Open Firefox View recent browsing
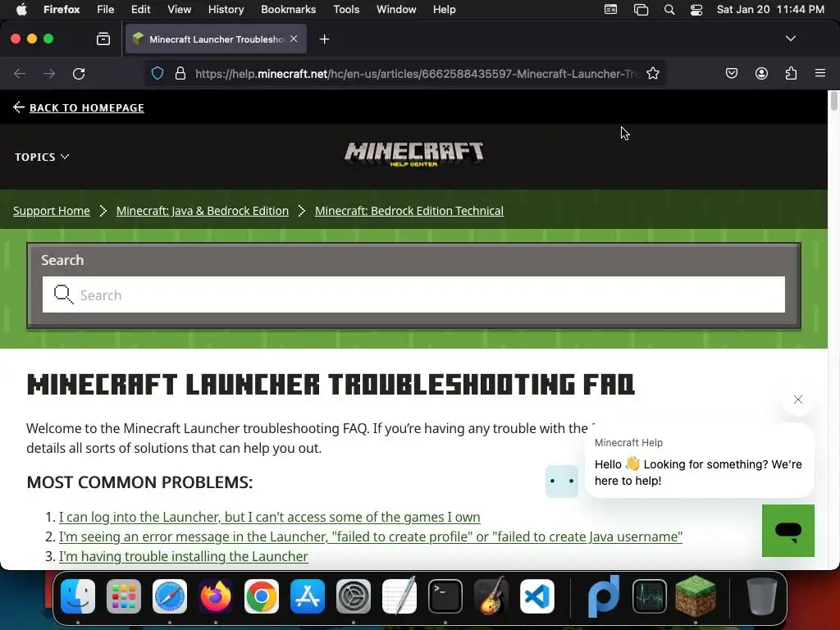 103,39
